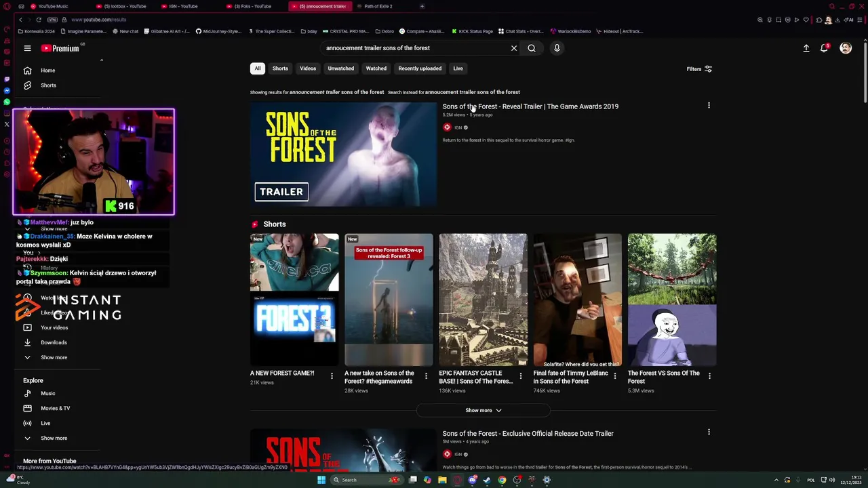The image size is (868, 488).
Task: Open the EPIC FANTASY CASTLE BASE short
Action: coord(483,300)
